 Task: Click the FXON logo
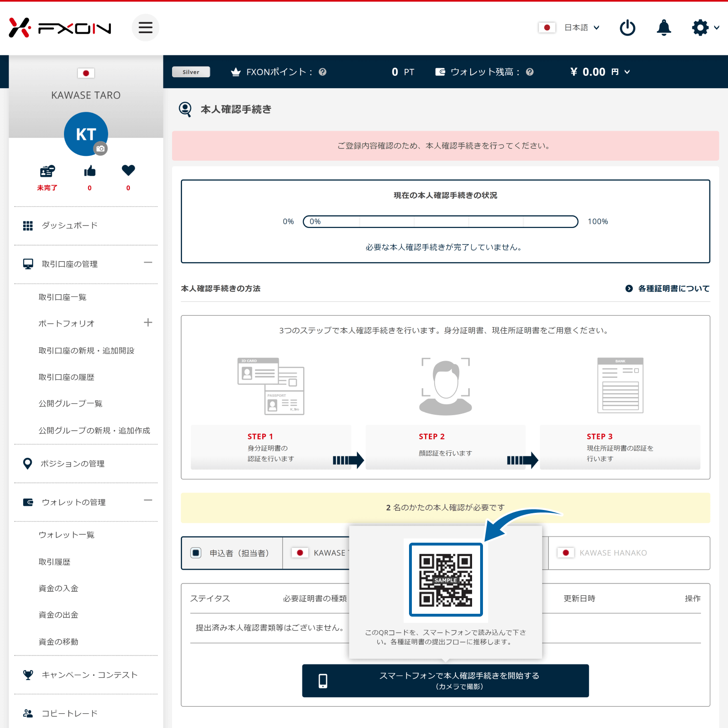point(60,28)
